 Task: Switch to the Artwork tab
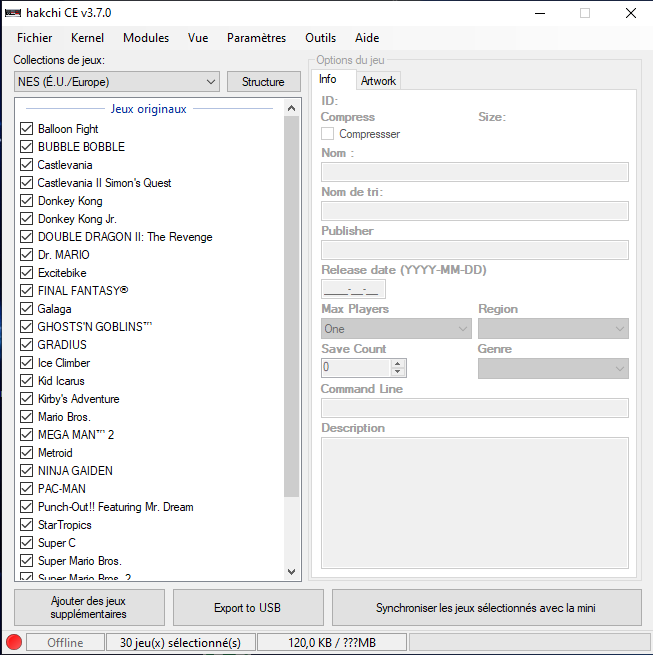pyautogui.click(x=378, y=81)
